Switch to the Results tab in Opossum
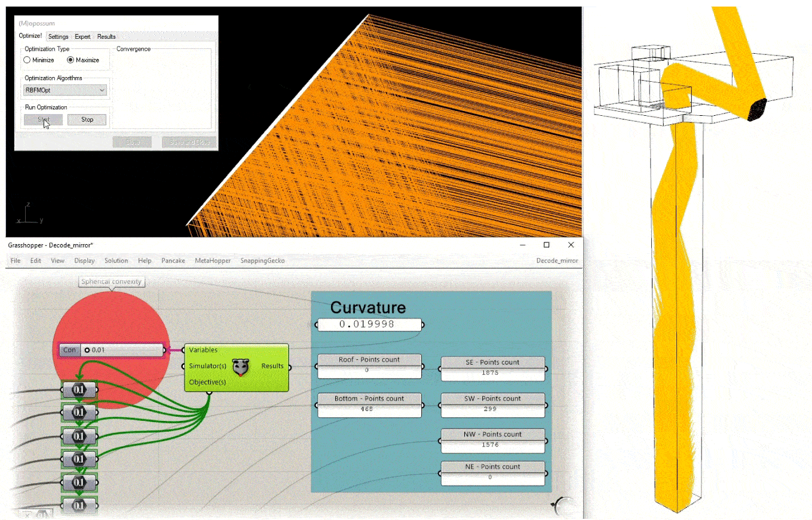This screenshot has height=520, width=812. (x=106, y=37)
